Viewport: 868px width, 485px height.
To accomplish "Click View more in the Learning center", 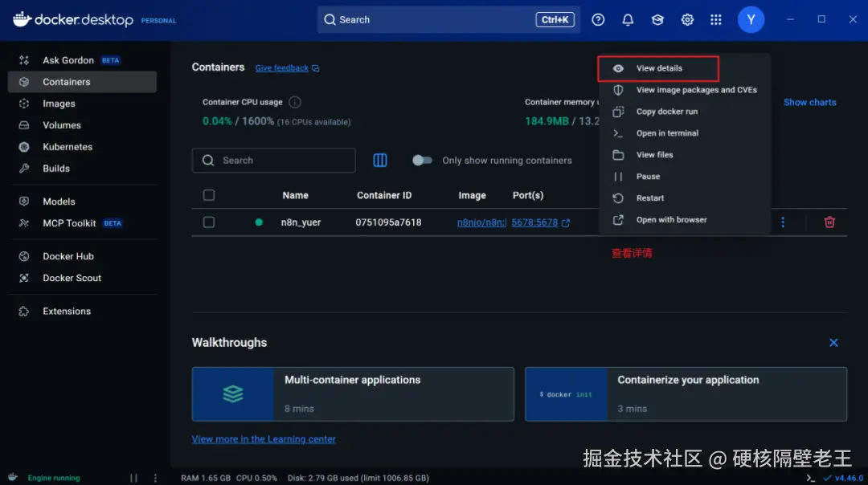I will point(264,439).
